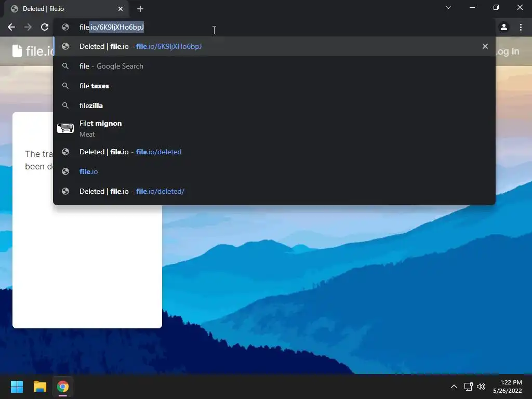
Task: Click the globe icon left of the address bar text
Action: tap(65, 27)
